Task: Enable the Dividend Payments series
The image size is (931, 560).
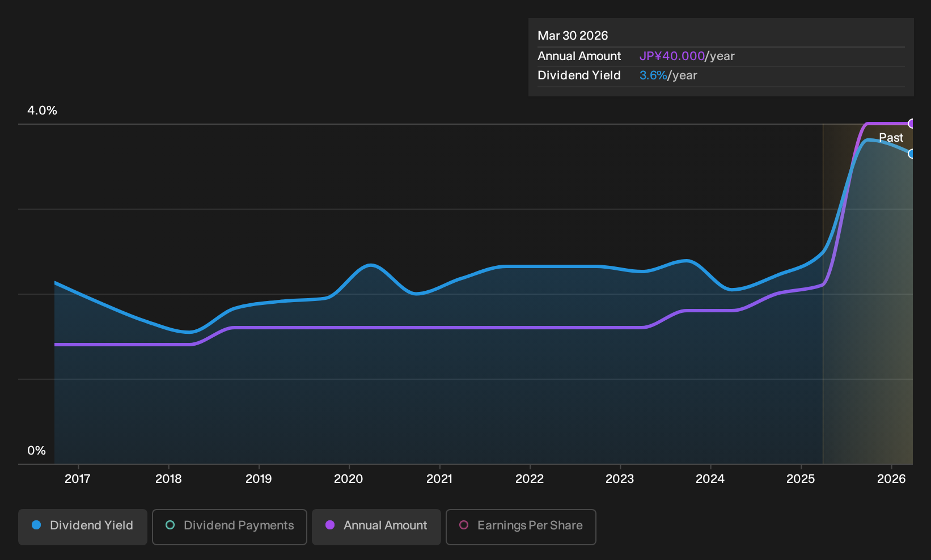Action: 230,527
